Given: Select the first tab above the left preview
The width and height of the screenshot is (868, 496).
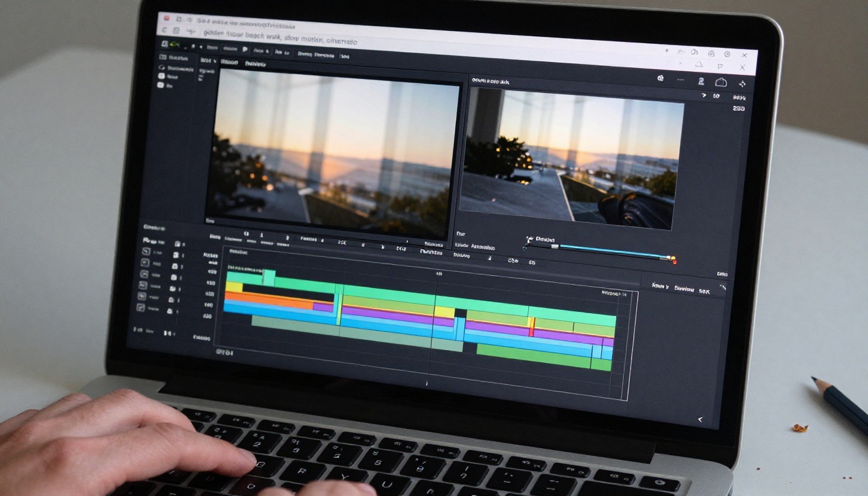Looking at the screenshot, I should click(x=229, y=63).
